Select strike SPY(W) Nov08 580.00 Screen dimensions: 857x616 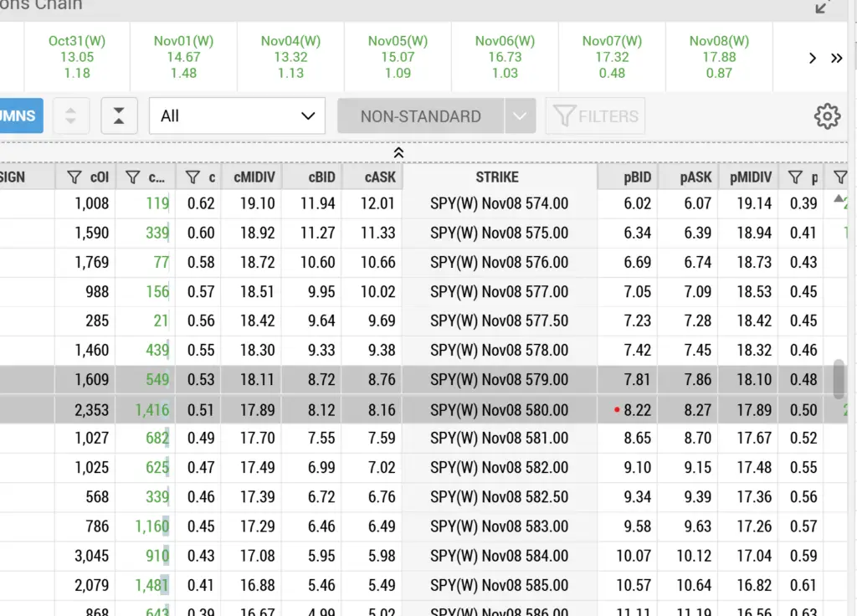tap(499, 410)
